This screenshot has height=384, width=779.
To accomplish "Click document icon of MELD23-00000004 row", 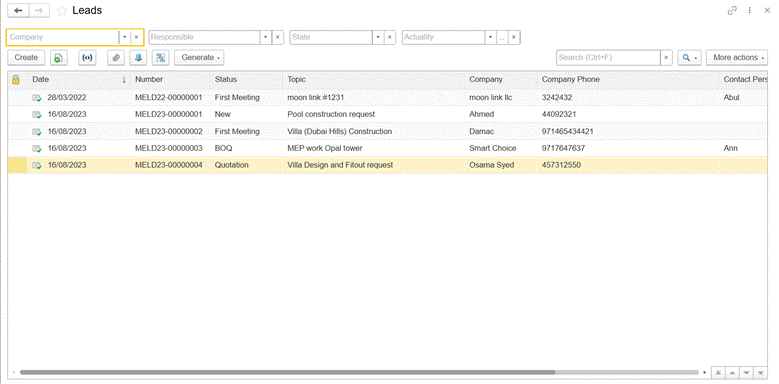I will pyautogui.click(x=37, y=165).
